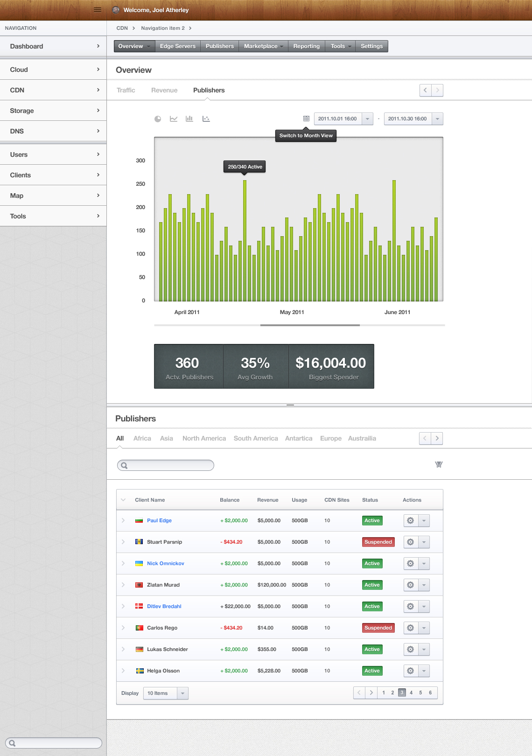Filter publishers by North America tab
Image resolution: width=532 pixels, height=756 pixels.
tap(204, 438)
